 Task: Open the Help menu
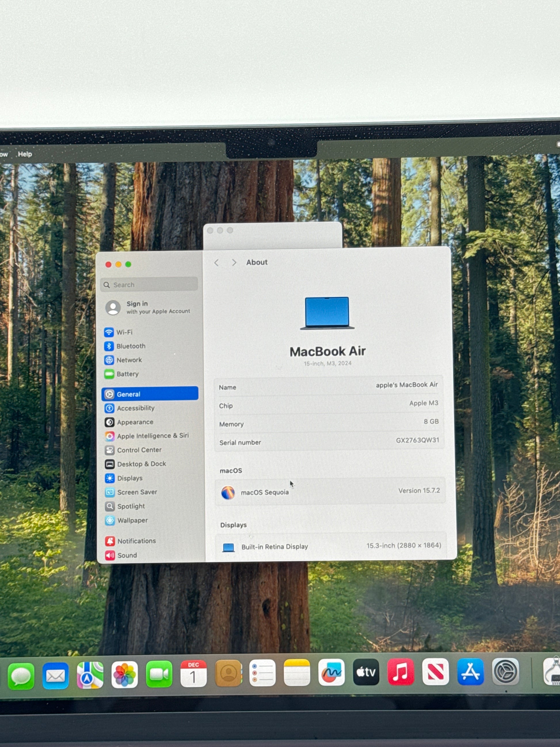(25, 154)
